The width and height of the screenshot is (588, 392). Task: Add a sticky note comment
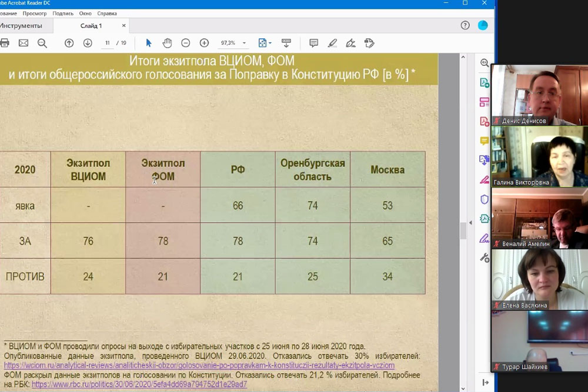point(313,43)
